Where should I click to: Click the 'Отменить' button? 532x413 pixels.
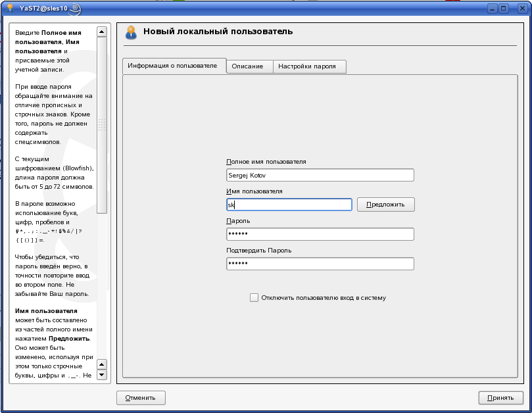pyautogui.click(x=141, y=398)
